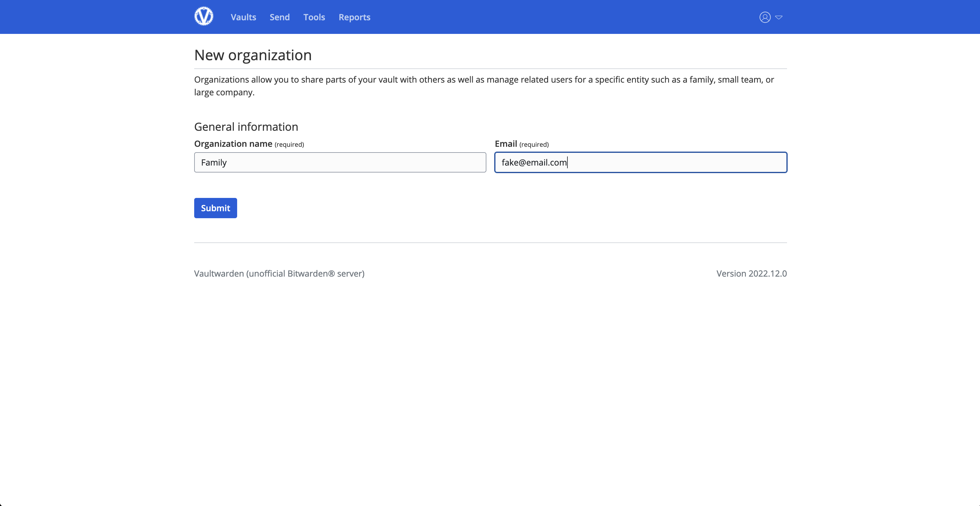The height and width of the screenshot is (506, 980).
Task: Click the (required) note beside Email
Action: (534, 144)
